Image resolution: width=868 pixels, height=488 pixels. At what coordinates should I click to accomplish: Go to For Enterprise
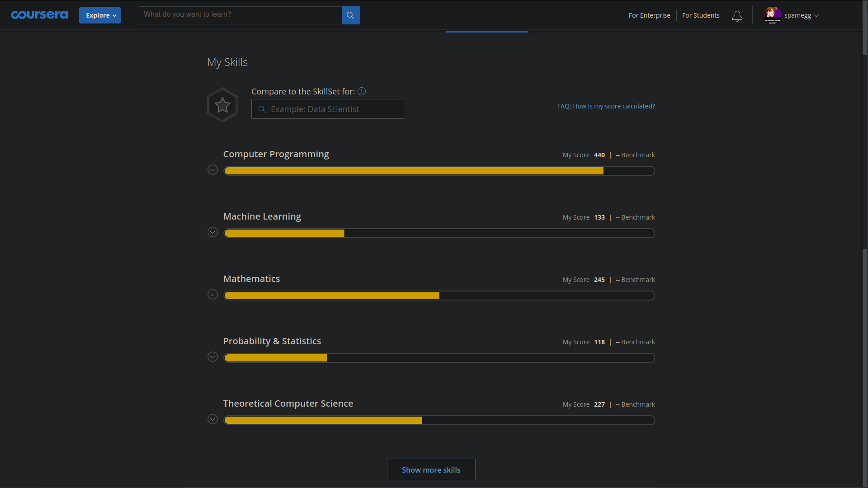tap(649, 15)
